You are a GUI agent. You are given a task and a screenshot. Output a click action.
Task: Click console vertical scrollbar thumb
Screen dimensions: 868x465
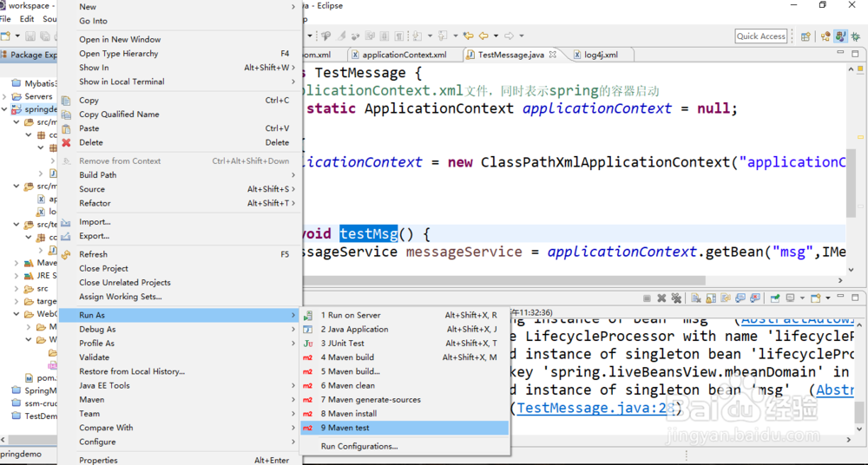pos(858,412)
